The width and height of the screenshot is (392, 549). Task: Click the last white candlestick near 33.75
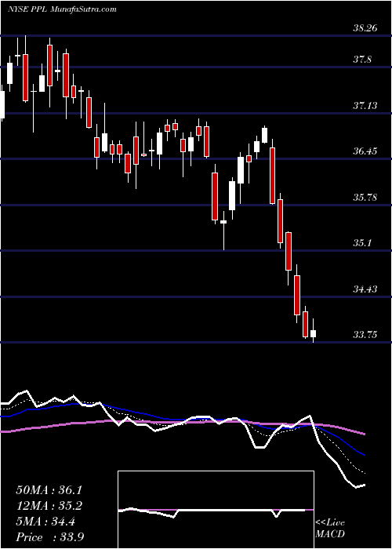pyautogui.click(x=313, y=333)
